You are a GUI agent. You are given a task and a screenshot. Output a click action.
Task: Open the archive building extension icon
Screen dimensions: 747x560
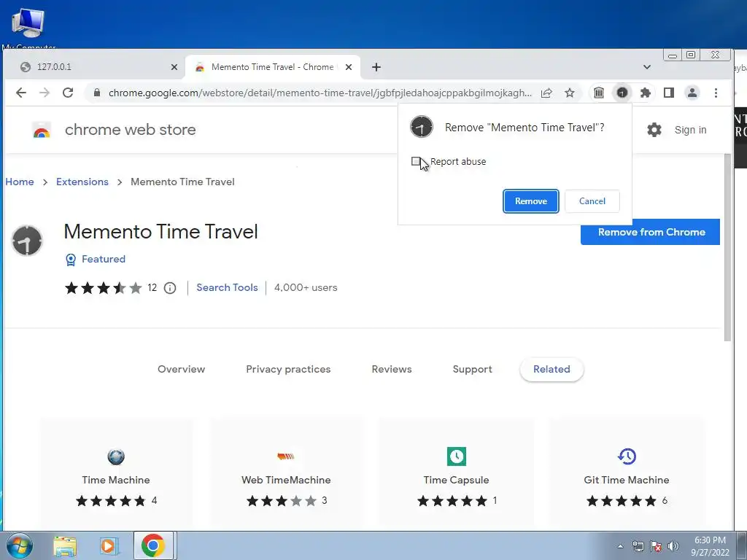click(599, 93)
